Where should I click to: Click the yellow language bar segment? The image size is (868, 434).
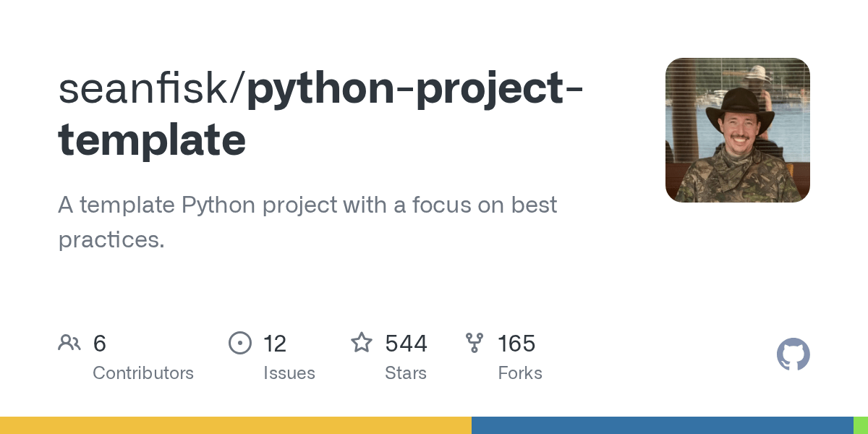click(235, 425)
